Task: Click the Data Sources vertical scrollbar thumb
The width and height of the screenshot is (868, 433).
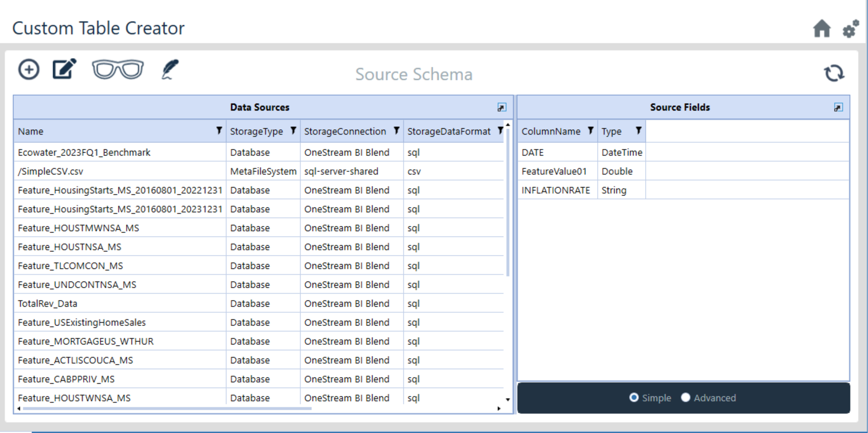Action: pyautogui.click(x=507, y=202)
